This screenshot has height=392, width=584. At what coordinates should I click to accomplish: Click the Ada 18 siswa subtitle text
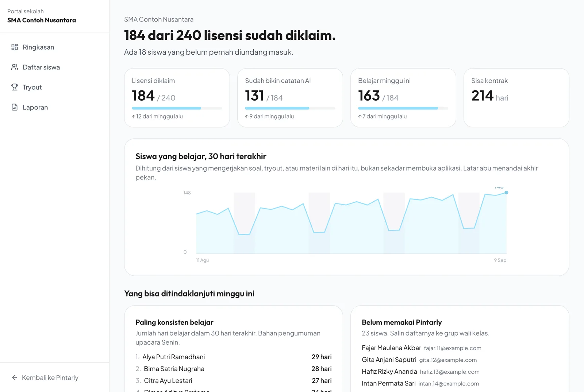coord(208,52)
